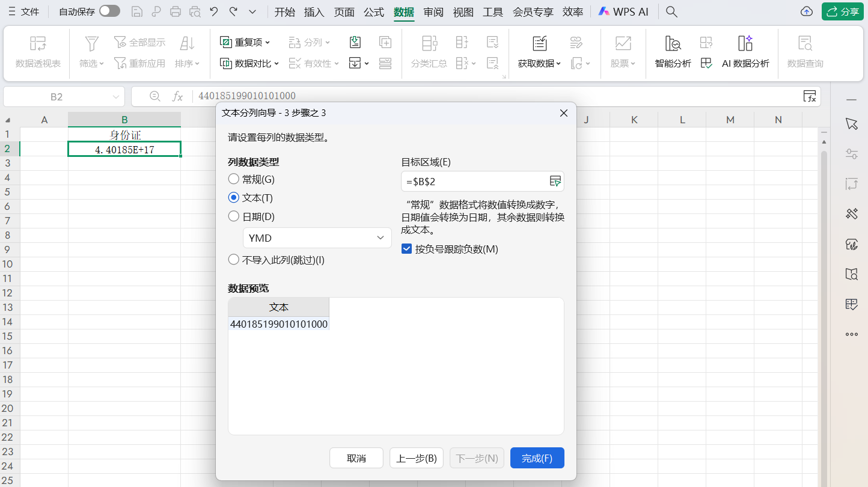Open the 审阅 ribbon tab

pyautogui.click(x=433, y=11)
